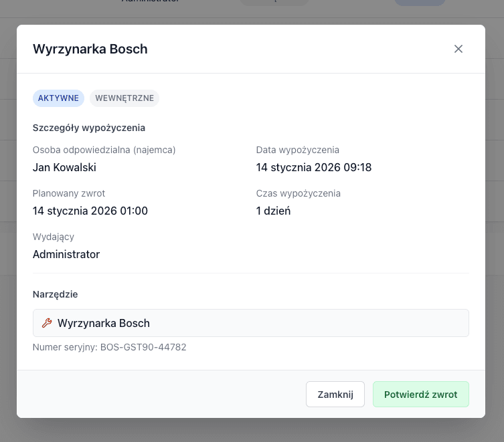
Task: Click the Wydający label
Action: (54, 237)
